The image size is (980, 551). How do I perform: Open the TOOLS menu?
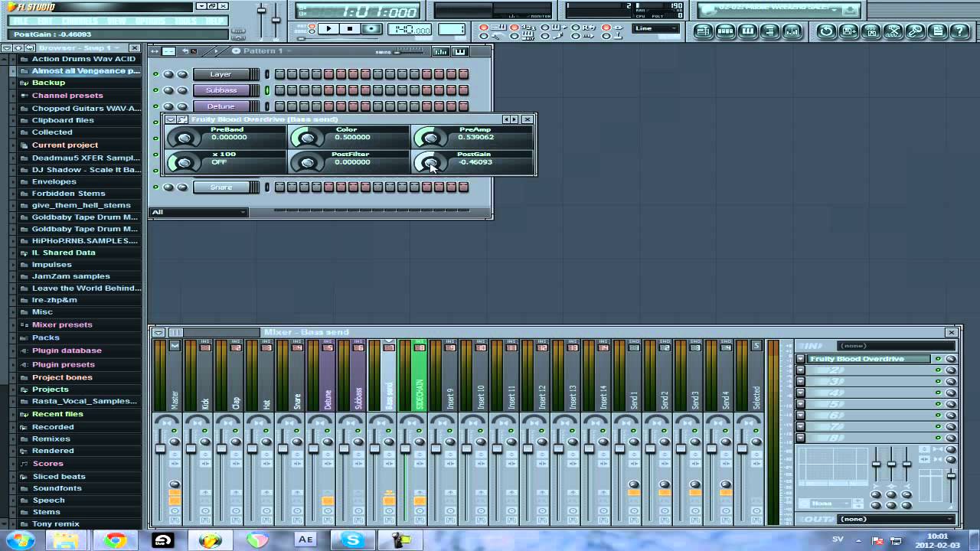[x=186, y=21]
